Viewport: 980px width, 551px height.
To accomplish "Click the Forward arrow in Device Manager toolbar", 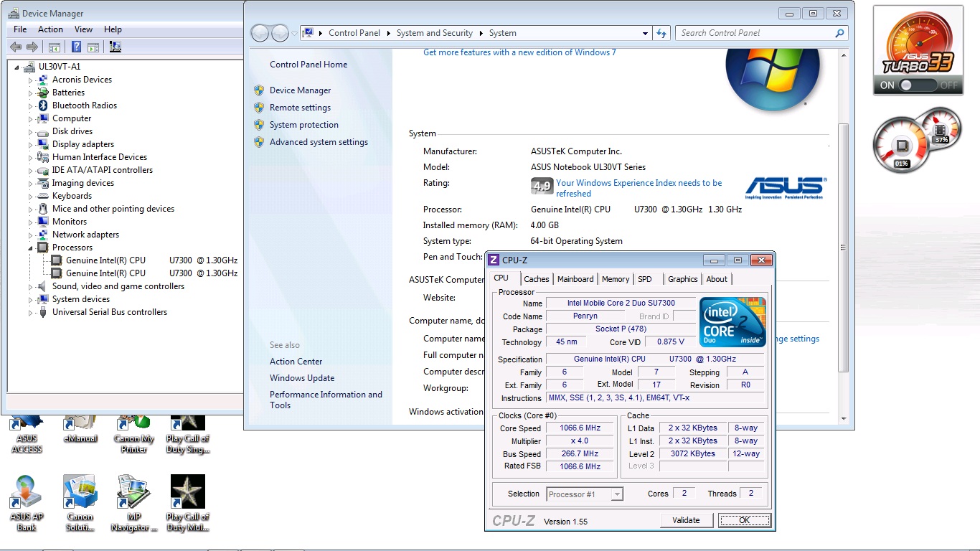I will point(32,47).
